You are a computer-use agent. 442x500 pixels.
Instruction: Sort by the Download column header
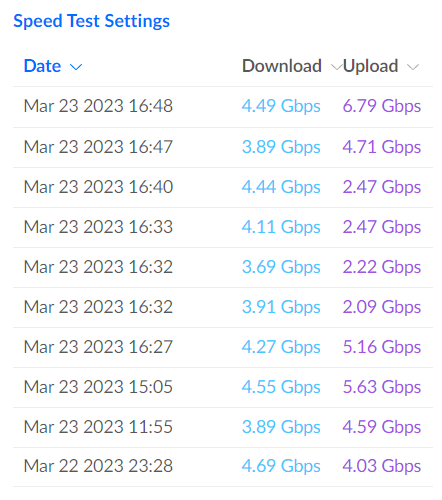click(282, 66)
